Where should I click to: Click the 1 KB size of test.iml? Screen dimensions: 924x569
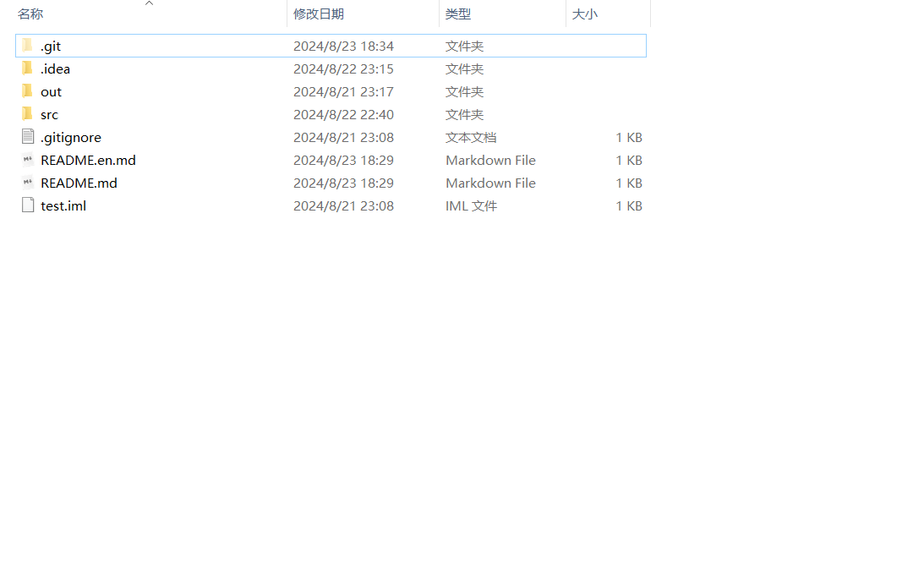[628, 205]
